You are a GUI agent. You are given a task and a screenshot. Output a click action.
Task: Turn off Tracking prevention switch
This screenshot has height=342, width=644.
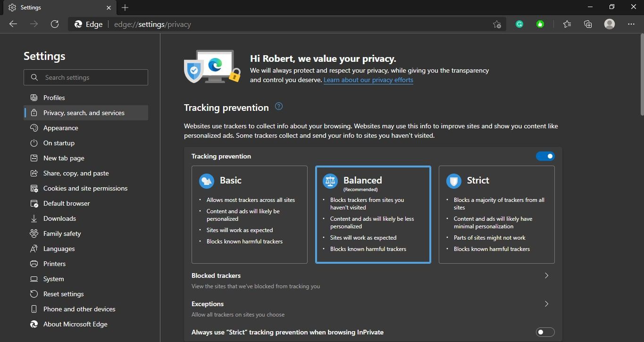pyautogui.click(x=545, y=156)
